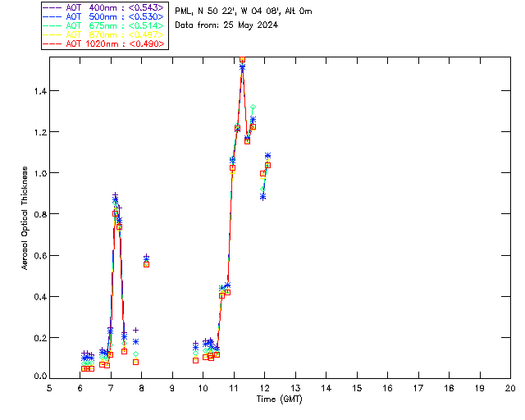Click the blue star marker near 0.88 at hour 12
525x420 pixels.
coord(262,197)
